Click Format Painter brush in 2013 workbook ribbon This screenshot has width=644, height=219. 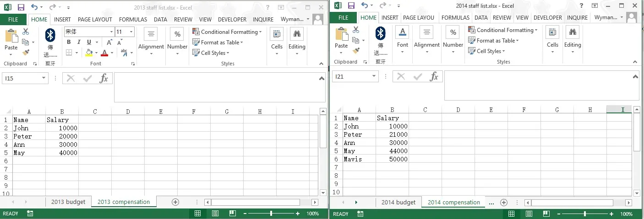click(26, 53)
